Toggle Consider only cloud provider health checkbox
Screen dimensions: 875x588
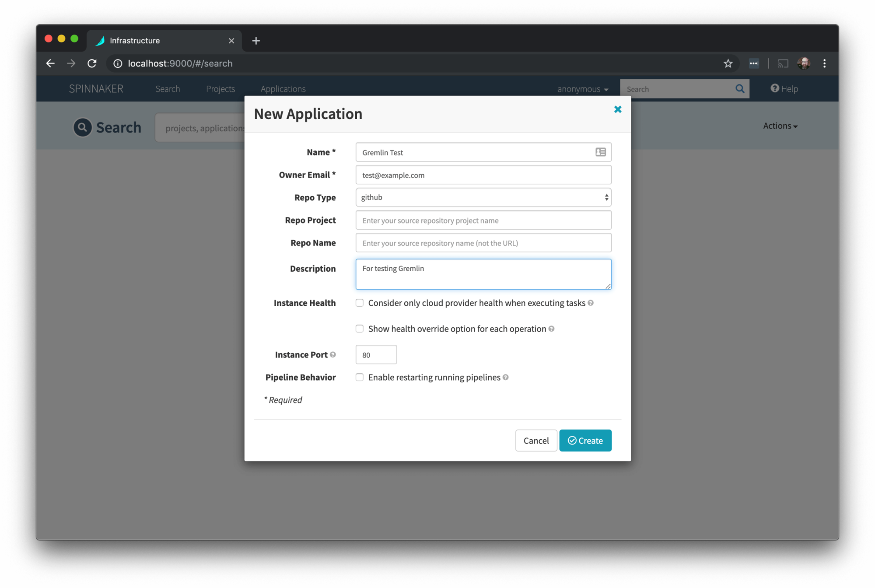pos(360,303)
